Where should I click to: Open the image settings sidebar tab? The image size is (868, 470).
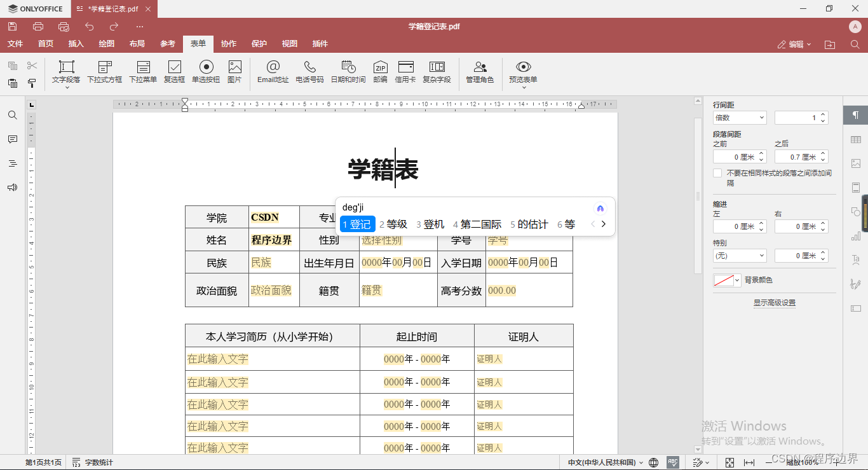856,163
